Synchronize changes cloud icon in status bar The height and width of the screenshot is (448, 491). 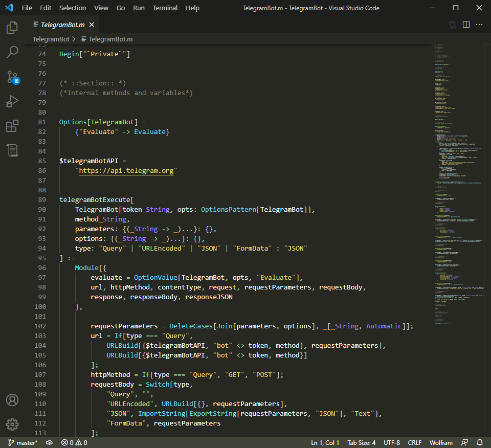pyautogui.click(x=49, y=442)
